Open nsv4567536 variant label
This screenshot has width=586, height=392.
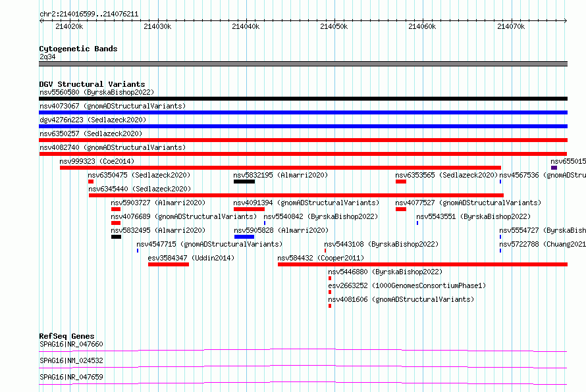click(x=543, y=175)
